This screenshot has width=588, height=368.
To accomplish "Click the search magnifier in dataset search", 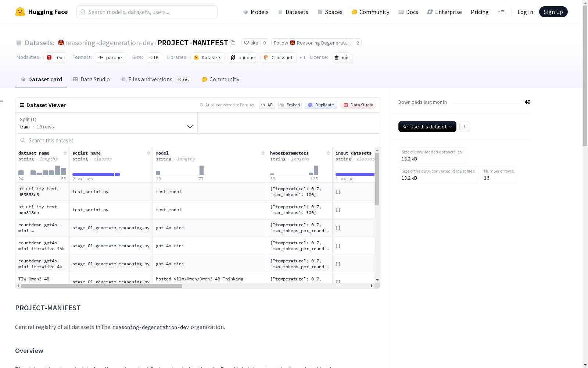I will point(23,140).
